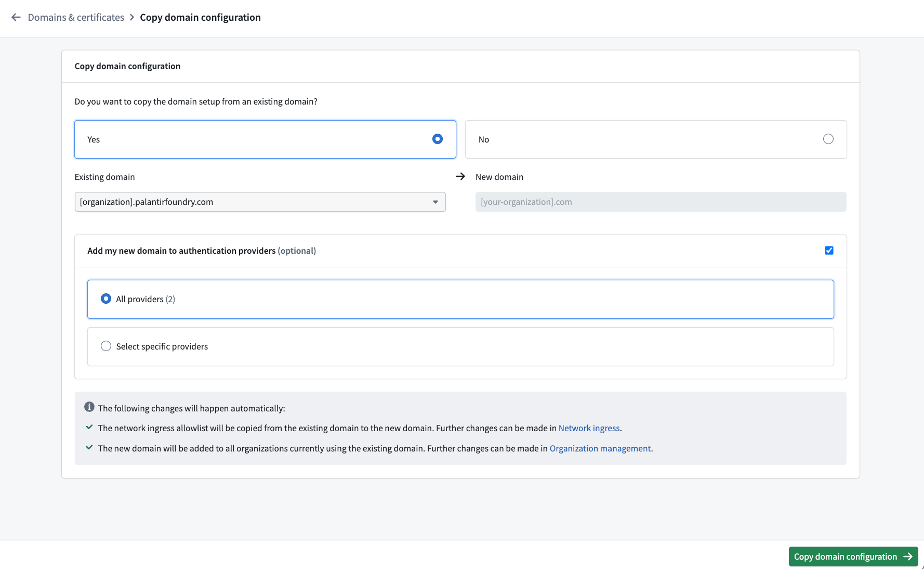This screenshot has height=569, width=924.
Task: Click the breadcrumb chevron separator
Action: (x=132, y=17)
